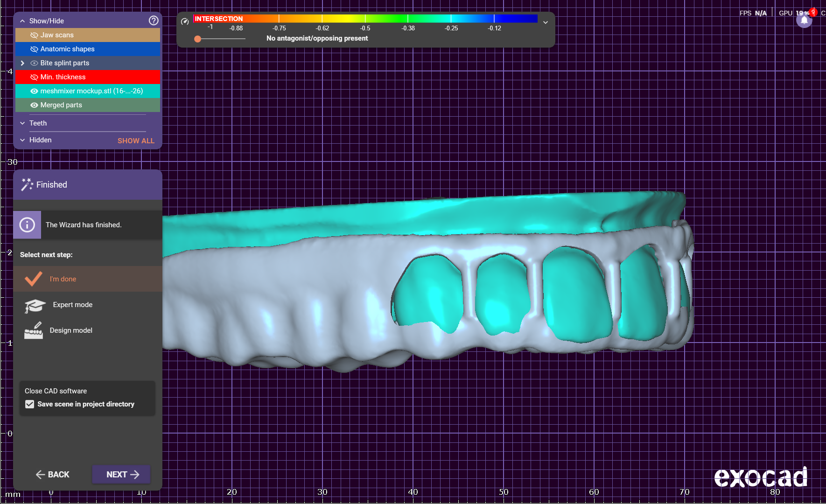This screenshot has width=826, height=504.
Task: Click the BACK button
Action: [x=52, y=474]
